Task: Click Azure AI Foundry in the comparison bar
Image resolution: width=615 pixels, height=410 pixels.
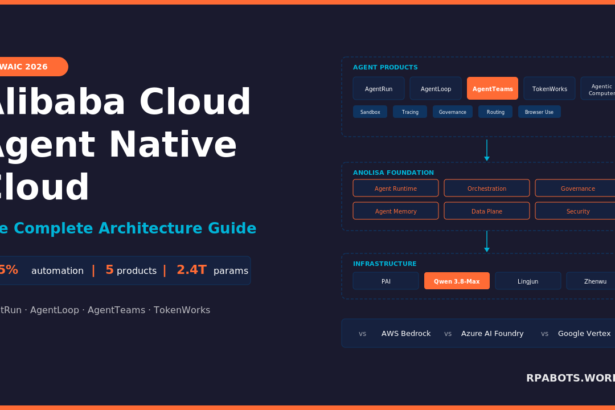Action: (x=492, y=333)
